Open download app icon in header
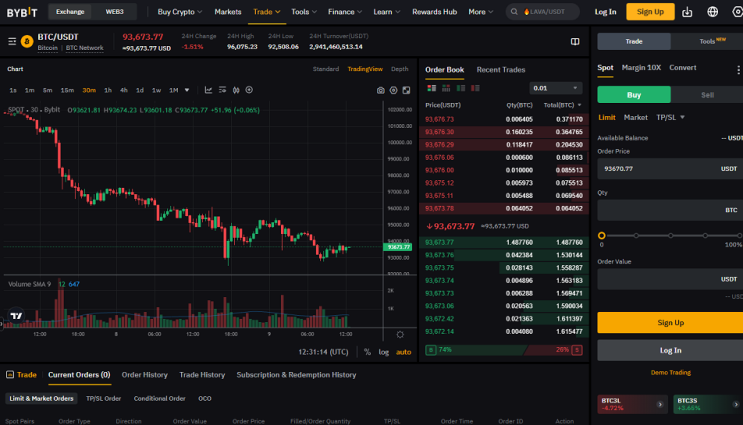743x425 pixels. tap(687, 12)
